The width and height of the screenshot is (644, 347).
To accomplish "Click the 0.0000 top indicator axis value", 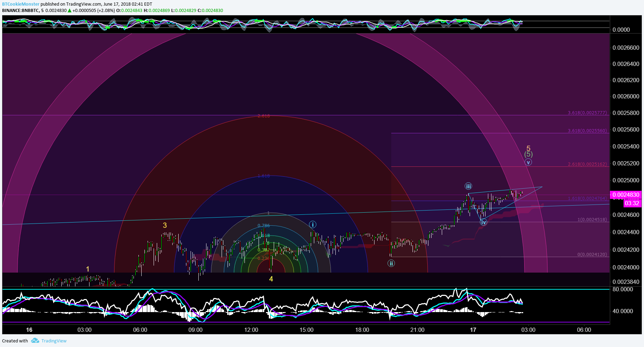I will click(x=621, y=30).
